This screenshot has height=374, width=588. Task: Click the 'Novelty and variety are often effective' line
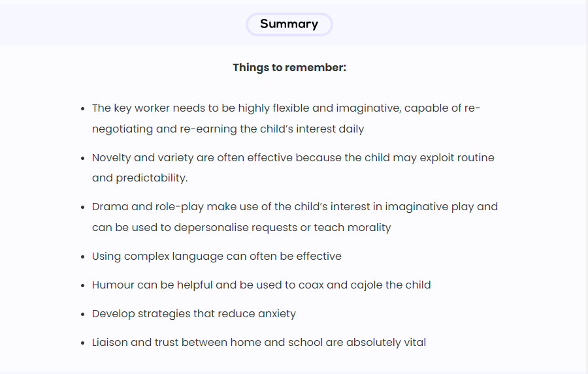pos(293,158)
